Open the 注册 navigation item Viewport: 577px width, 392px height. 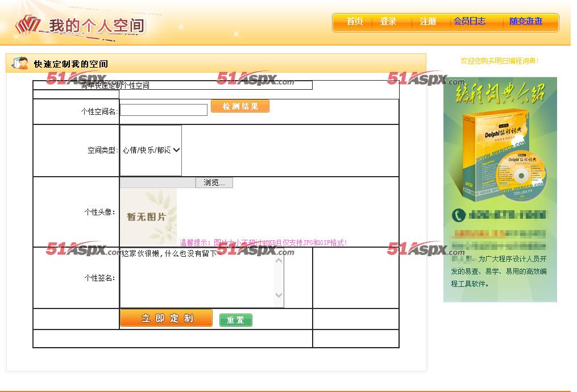[x=428, y=22]
